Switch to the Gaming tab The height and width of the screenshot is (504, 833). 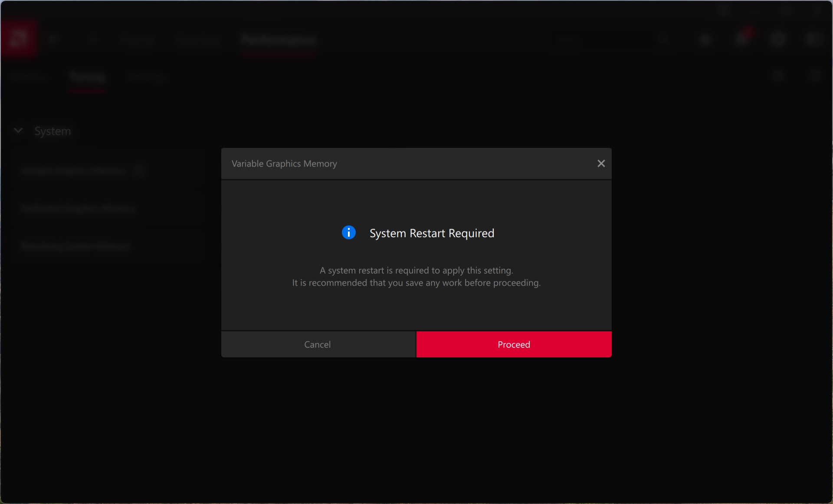pyautogui.click(x=198, y=40)
